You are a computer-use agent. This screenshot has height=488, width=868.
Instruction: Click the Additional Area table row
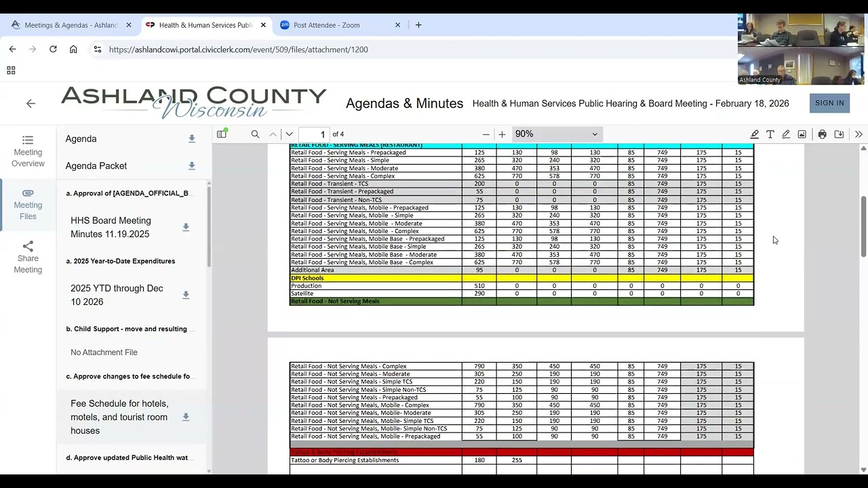click(521, 270)
